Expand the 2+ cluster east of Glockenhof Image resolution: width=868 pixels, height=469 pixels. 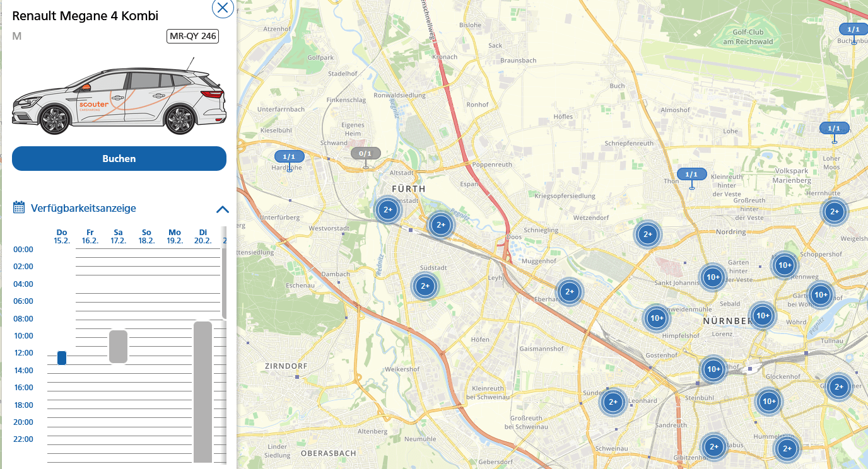pyautogui.click(x=838, y=387)
